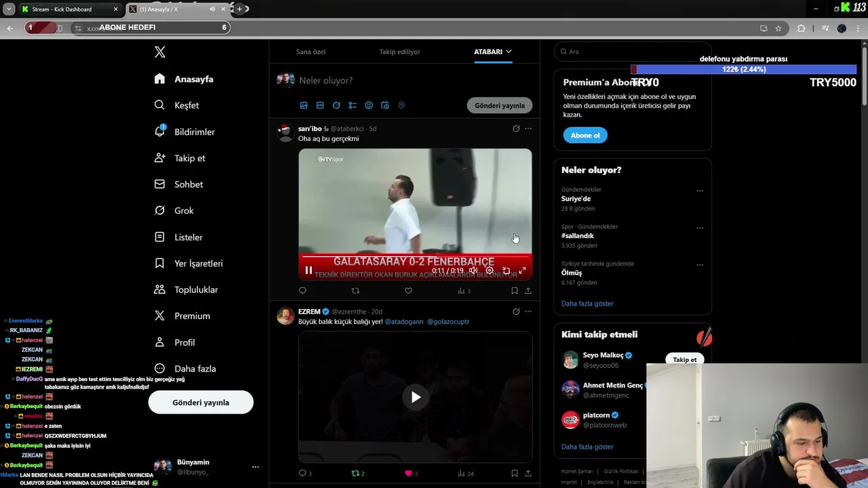Open options for Ölmüş trend
Image resolution: width=868 pixels, height=488 pixels.
700,265
